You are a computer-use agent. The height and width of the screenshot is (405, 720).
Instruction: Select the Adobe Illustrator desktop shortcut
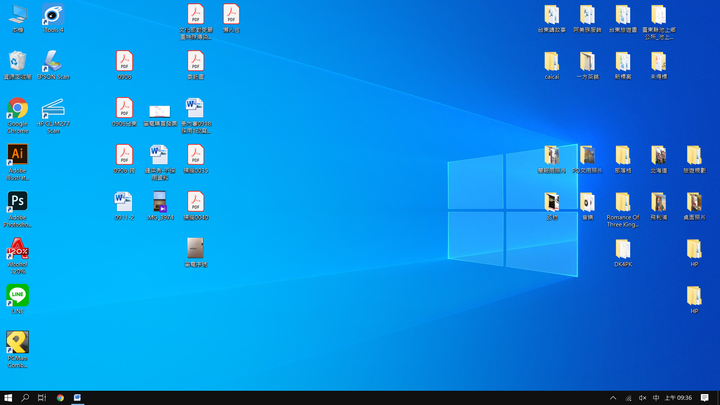tap(17, 163)
